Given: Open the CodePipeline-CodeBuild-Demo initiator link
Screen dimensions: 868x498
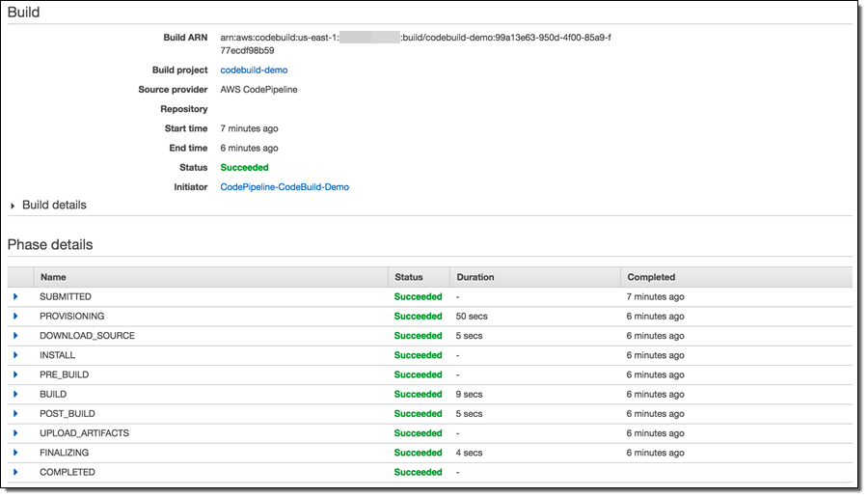Looking at the screenshot, I should 285,187.
